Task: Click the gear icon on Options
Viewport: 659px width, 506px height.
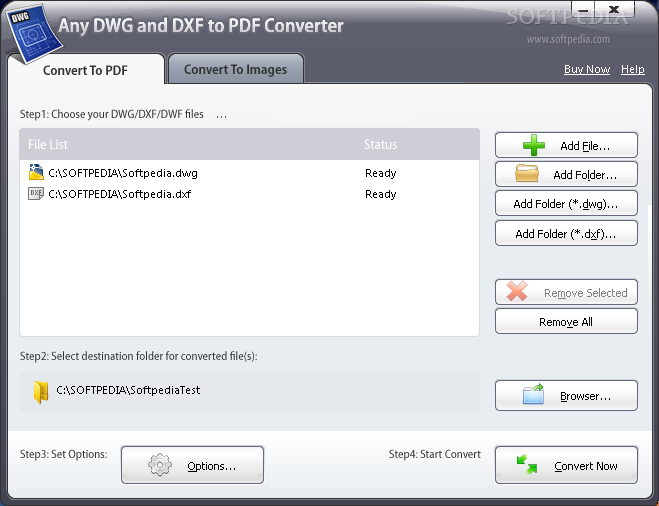Action: click(160, 465)
